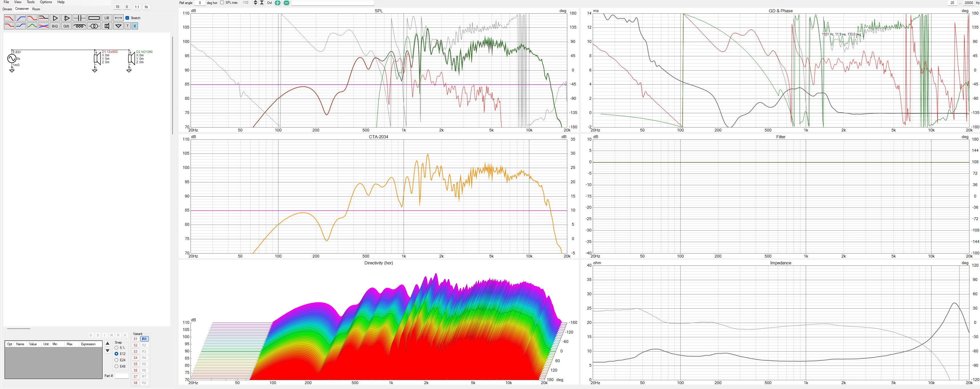The image size is (980, 389).
Task: Select variant S2 button
Action: coord(135,345)
